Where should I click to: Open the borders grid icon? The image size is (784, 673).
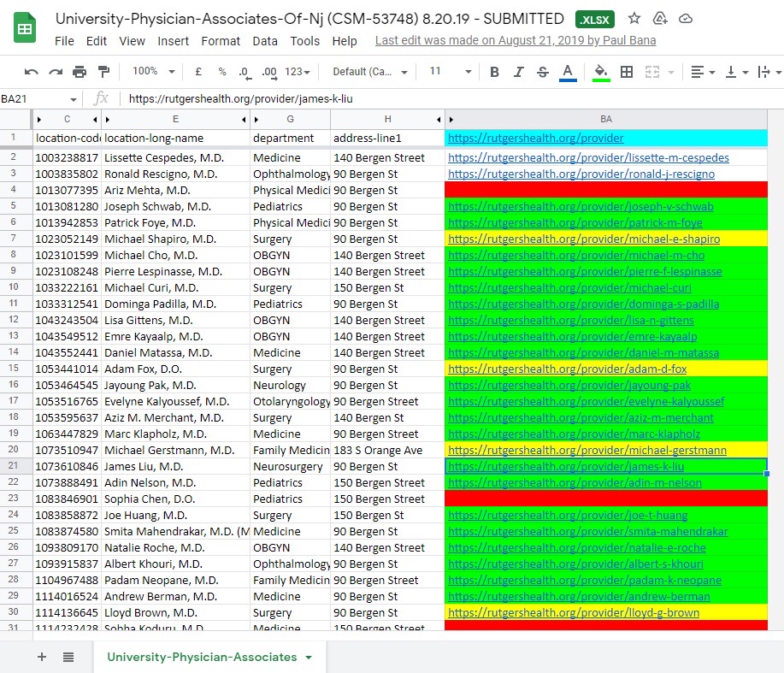tap(626, 72)
